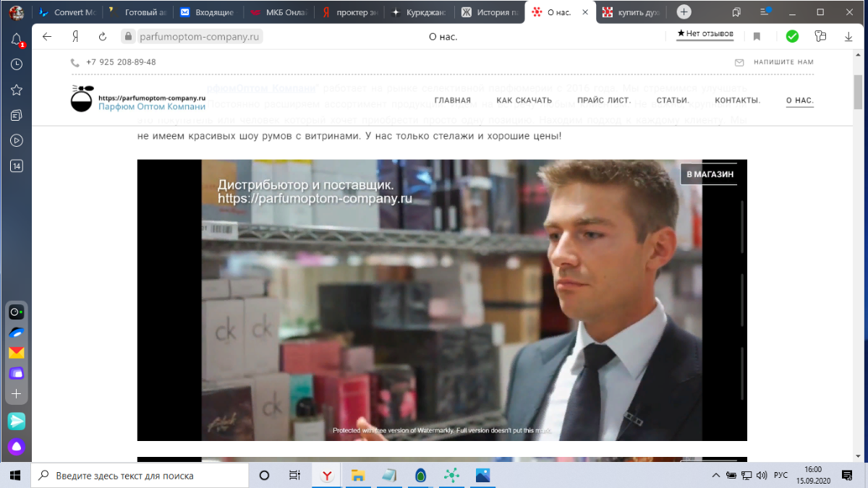
Task: Click the 'НАПИШИТЕ НАМ' link
Action: tap(783, 62)
